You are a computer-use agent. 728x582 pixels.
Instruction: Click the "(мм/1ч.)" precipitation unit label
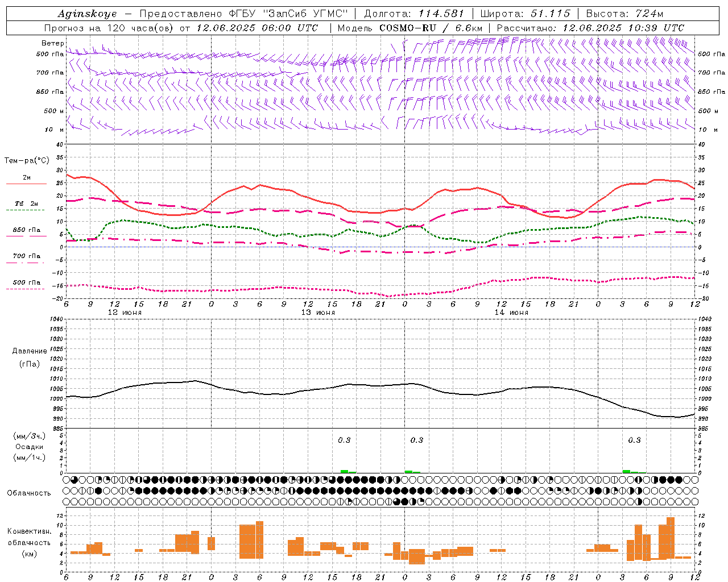30,458
